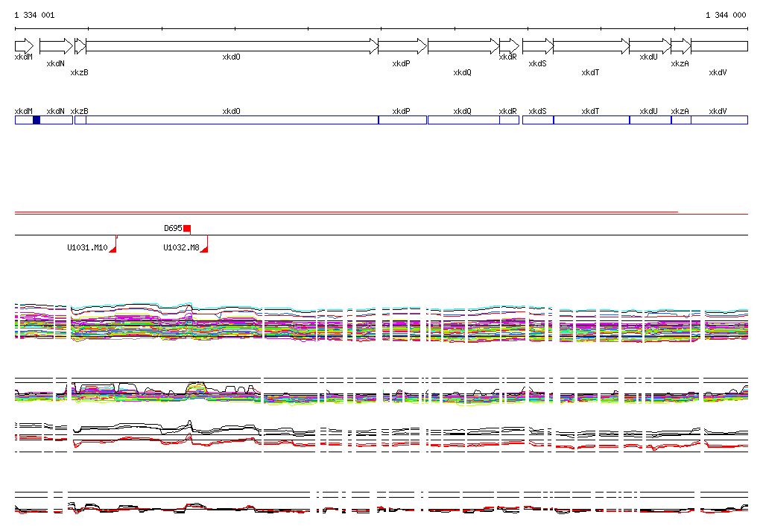763x532 pixels.
Task: Click the xkdO label under the top arrow
Action: (231, 57)
